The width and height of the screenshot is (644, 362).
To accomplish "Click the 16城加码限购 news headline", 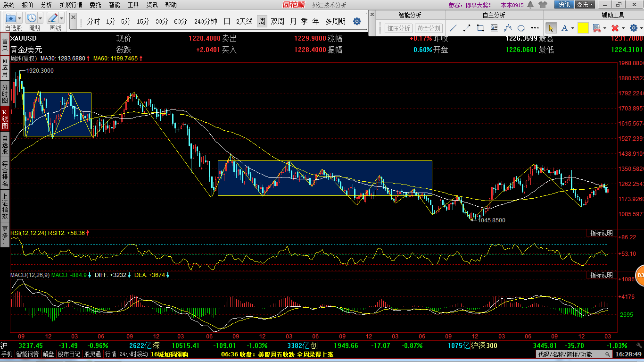I will point(169,354).
